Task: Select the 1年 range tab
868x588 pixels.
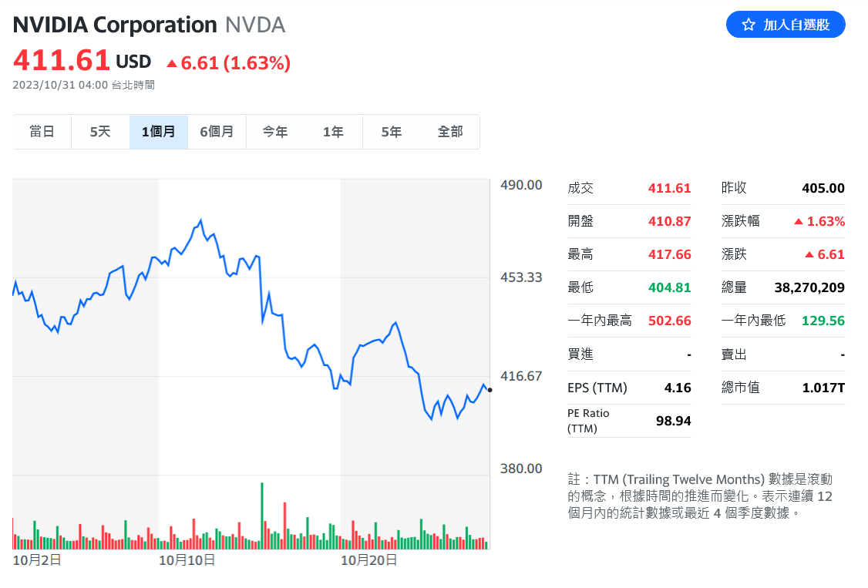Action: (333, 132)
